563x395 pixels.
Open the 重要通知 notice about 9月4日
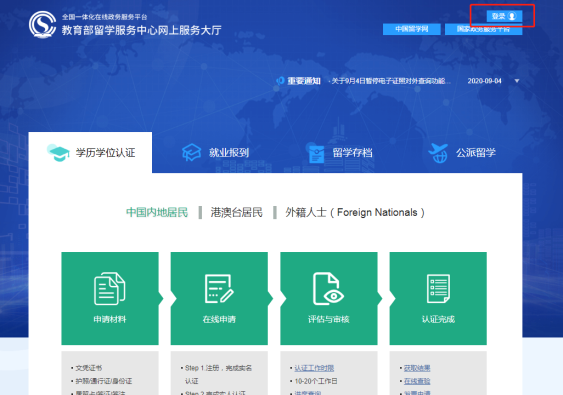click(388, 81)
